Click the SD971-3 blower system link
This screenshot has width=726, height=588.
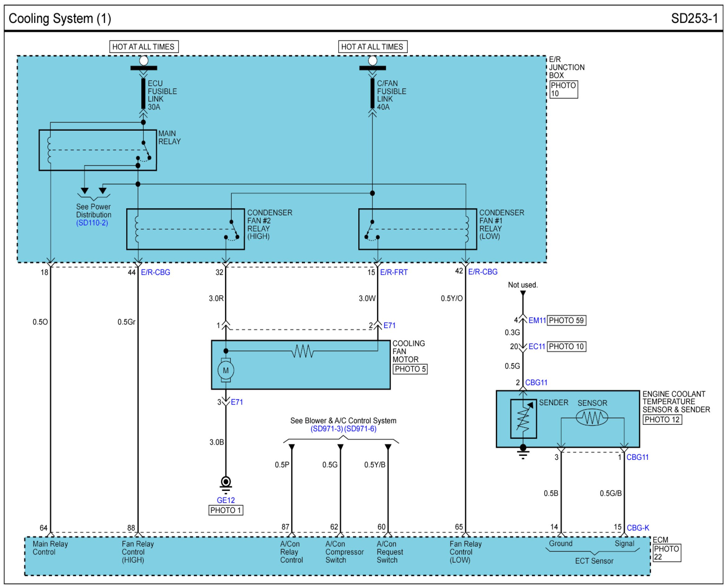[x=327, y=429]
